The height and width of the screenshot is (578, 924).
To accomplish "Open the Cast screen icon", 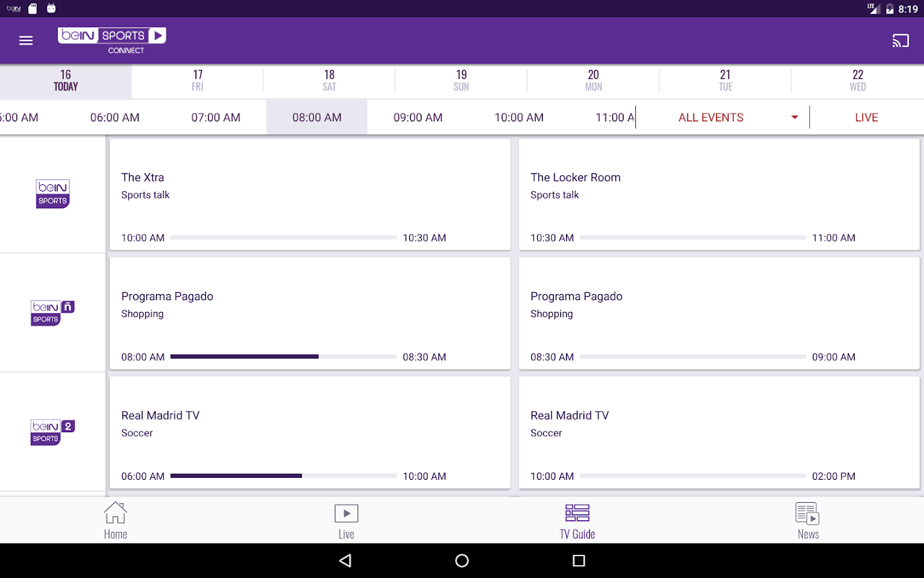I will point(900,40).
